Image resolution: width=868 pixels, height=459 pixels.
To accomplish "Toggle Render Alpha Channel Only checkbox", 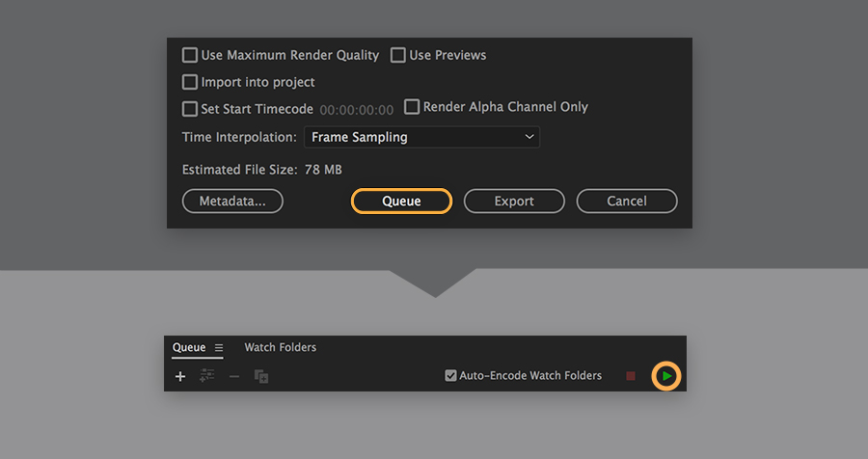I will pyautogui.click(x=412, y=107).
